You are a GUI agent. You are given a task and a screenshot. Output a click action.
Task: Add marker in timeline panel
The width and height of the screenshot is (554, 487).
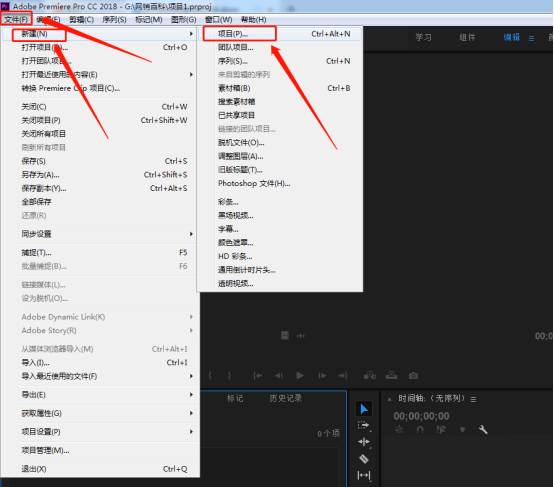462,430
